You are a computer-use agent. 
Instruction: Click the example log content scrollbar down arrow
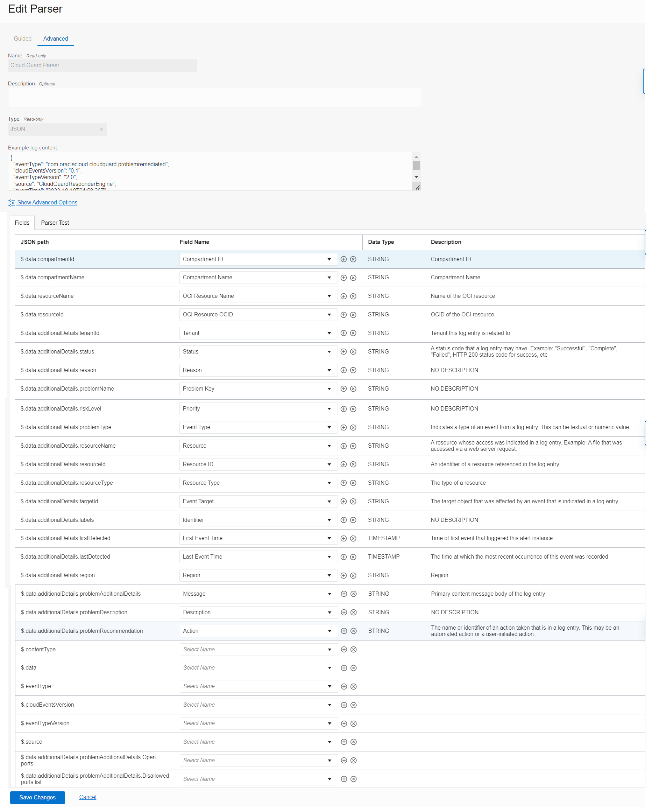[x=416, y=177]
